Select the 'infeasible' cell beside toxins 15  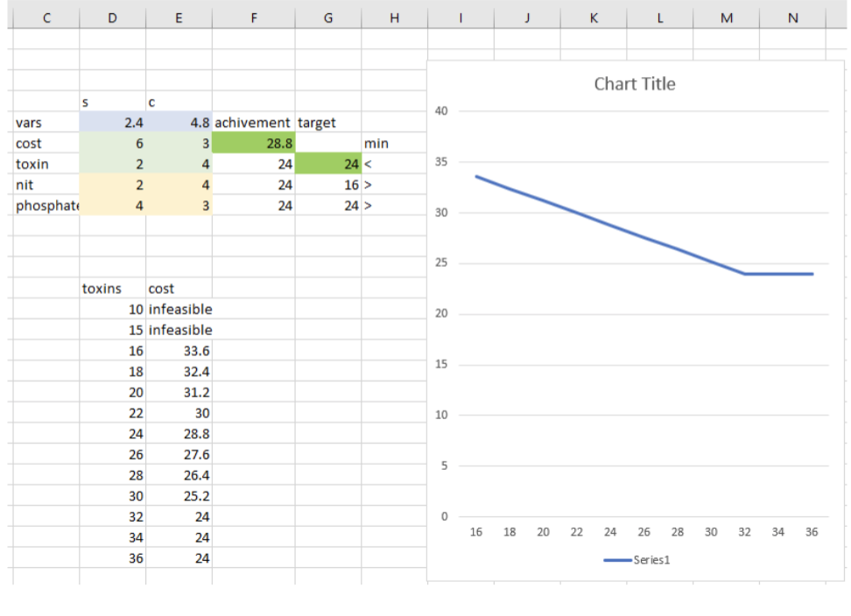(179, 330)
